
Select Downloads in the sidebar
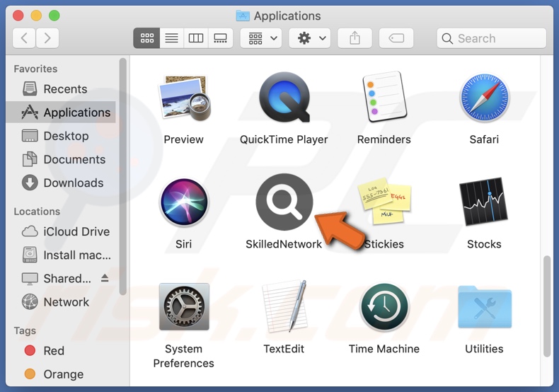(73, 183)
